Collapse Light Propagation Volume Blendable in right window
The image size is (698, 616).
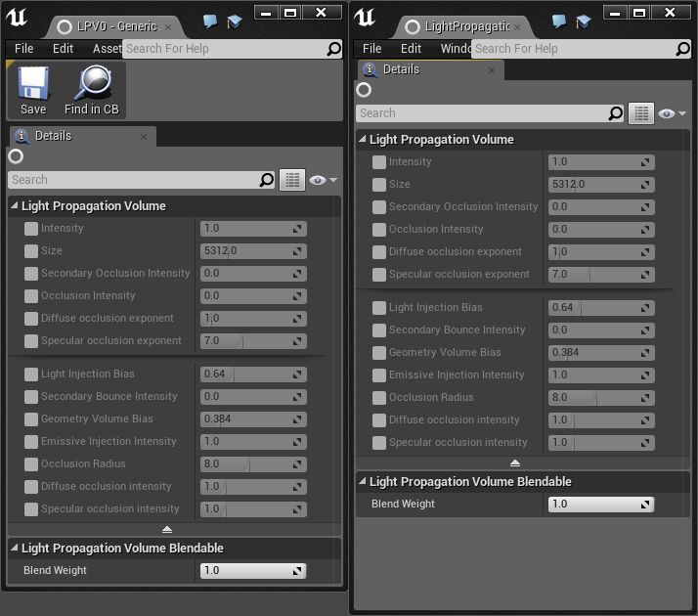point(363,481)
